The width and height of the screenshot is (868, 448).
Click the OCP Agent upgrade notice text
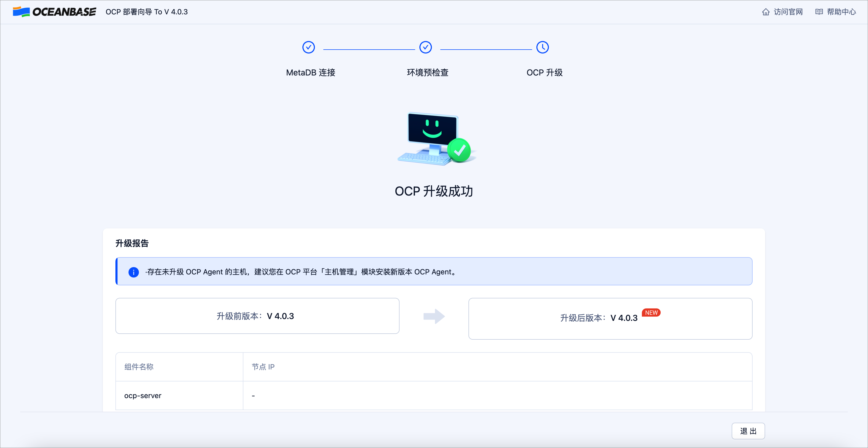(301, 272)
